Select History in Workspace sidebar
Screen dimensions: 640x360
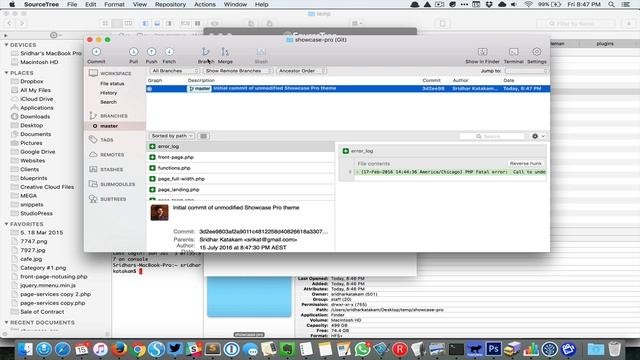click(x=109, y=93)
